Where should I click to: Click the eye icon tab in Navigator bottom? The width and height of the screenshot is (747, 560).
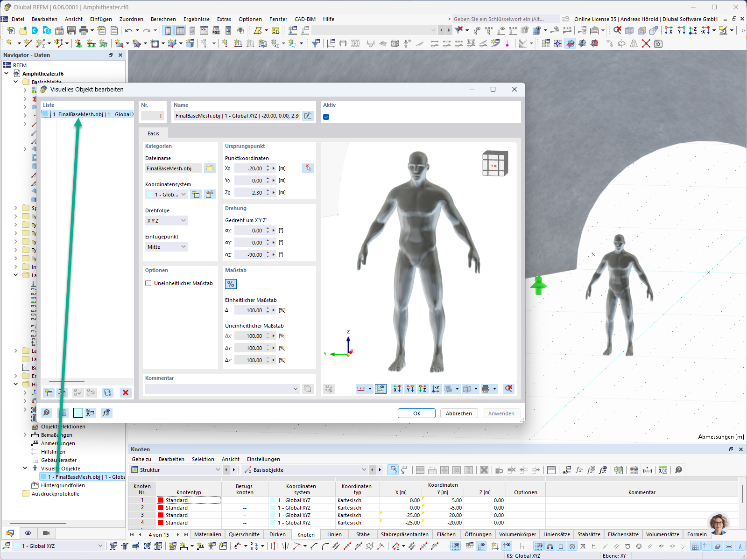pyautogui.click(x=28, y=533)
